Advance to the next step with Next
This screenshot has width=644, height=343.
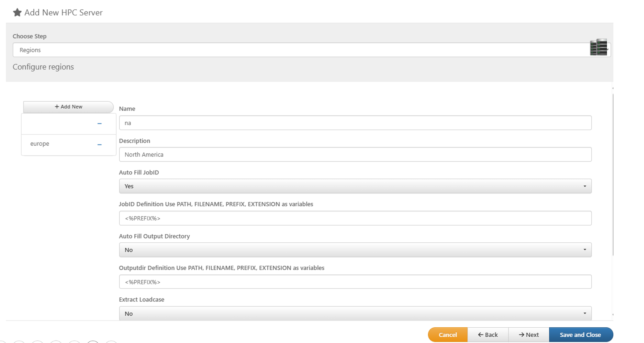(529, 335)
